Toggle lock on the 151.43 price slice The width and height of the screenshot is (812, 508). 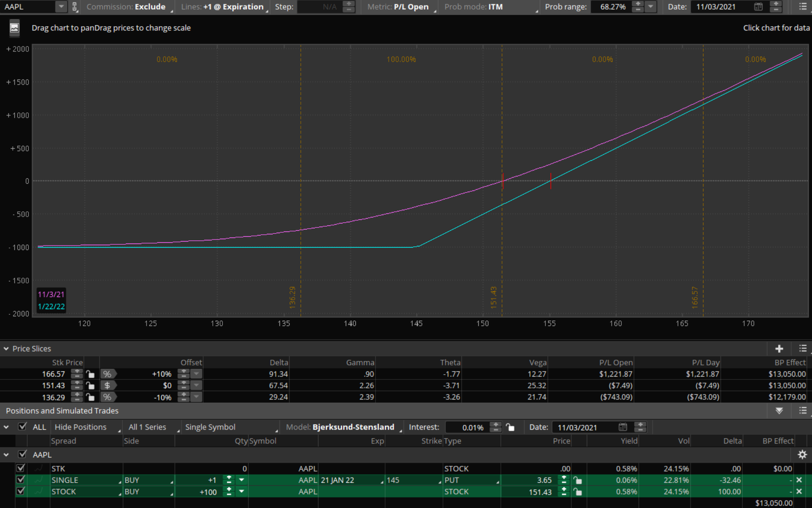90,385
